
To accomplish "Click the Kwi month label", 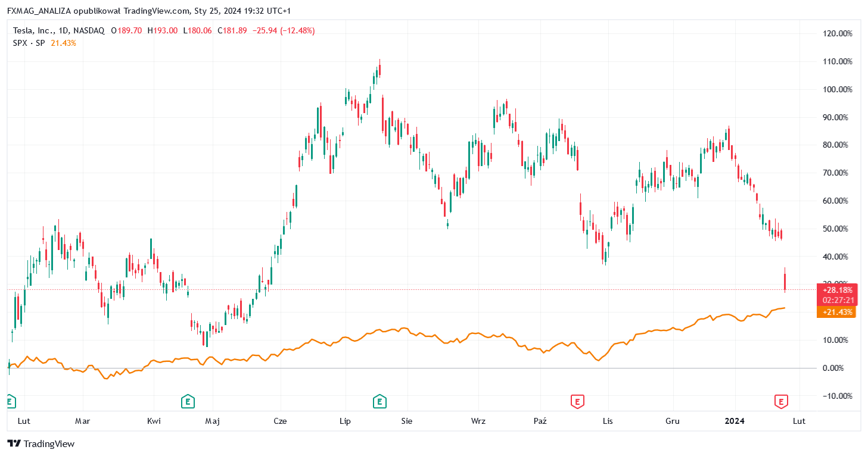I will [154, 421].
